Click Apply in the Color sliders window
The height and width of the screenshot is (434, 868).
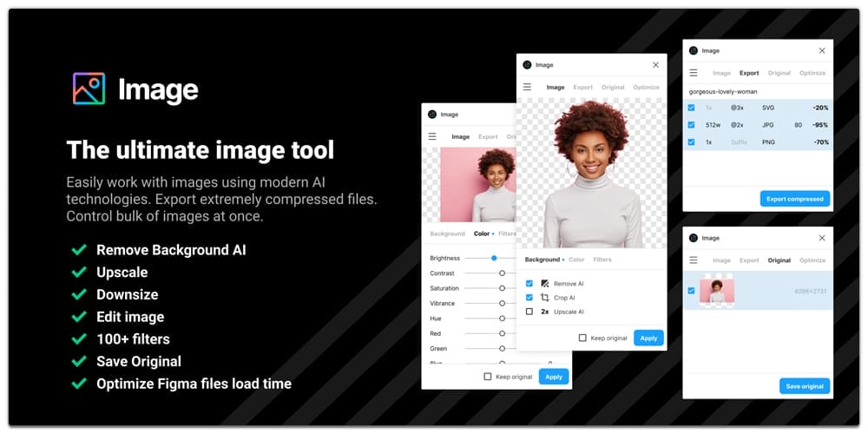tap(554, 377)
